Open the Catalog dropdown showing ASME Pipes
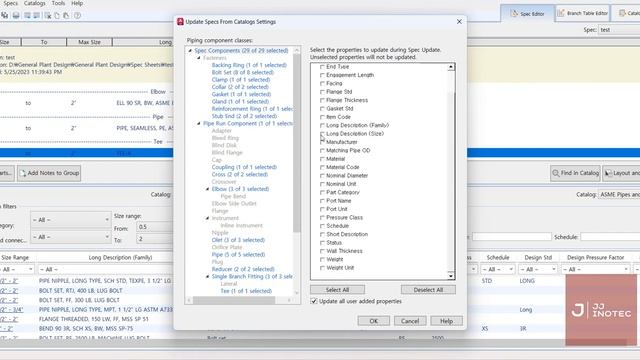640x360 pixels. tap(619, 195)
